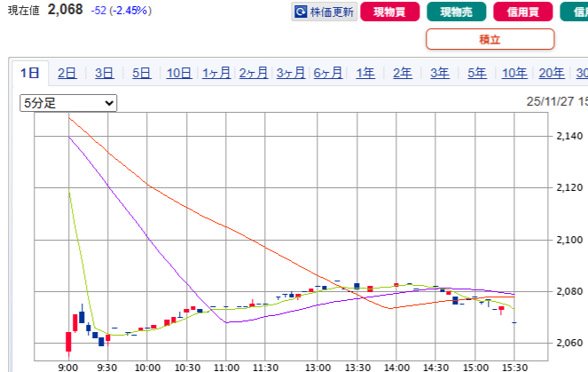Screen dimensions: 588x372
Task: Choose the 2ヶ月 chart tab
Action: 254,74
